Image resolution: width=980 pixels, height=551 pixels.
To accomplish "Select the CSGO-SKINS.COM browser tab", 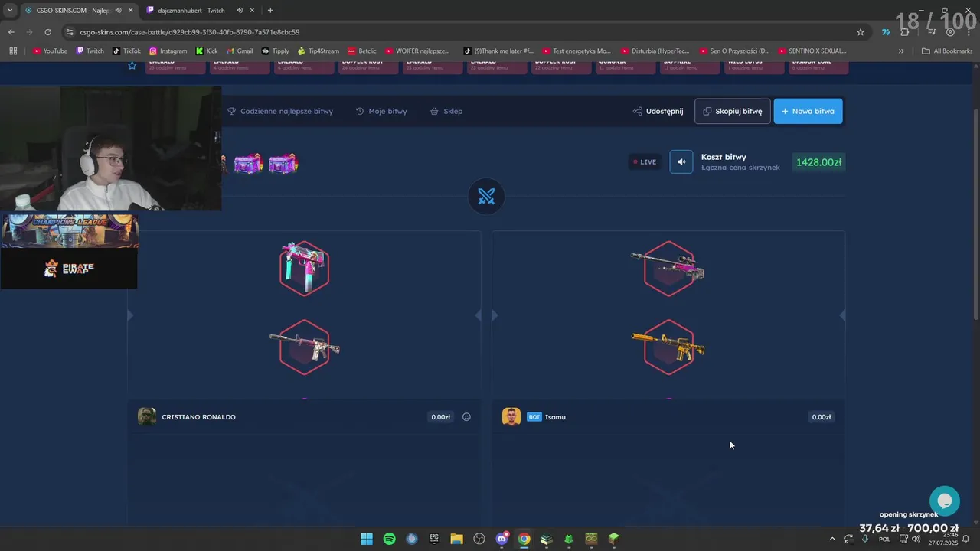I will point(73,10).
